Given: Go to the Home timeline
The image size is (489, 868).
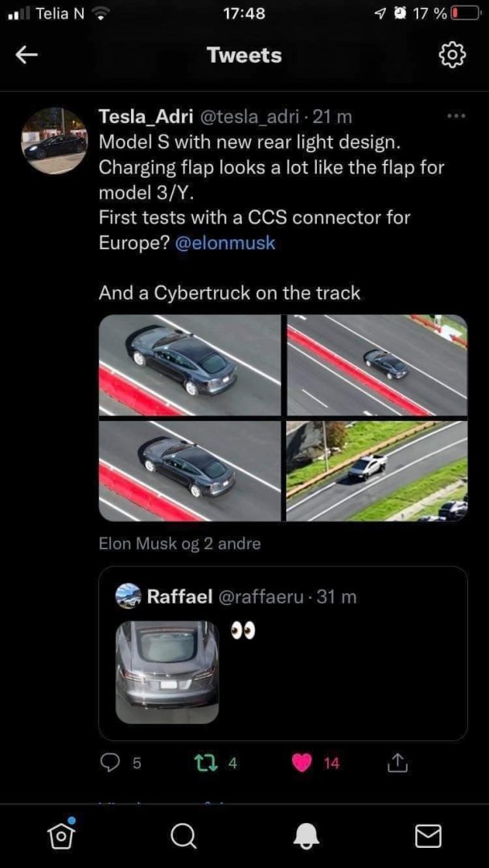Looking at the screenshot, I should click(x=61, y=836).
